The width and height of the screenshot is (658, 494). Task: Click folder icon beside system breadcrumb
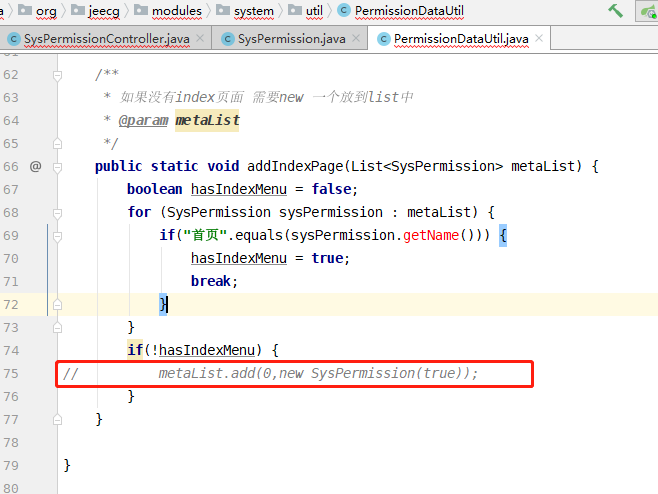[x=223, y=10]
